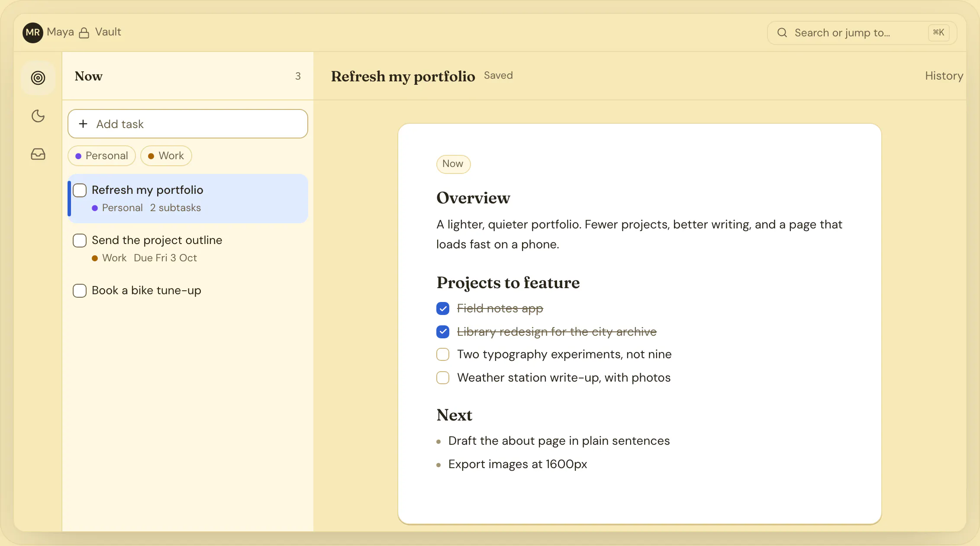This screenshot has width=980, height=546.
Task: Click the Vault lock icon
Action: pyautogui.click(x=84, y=33)
